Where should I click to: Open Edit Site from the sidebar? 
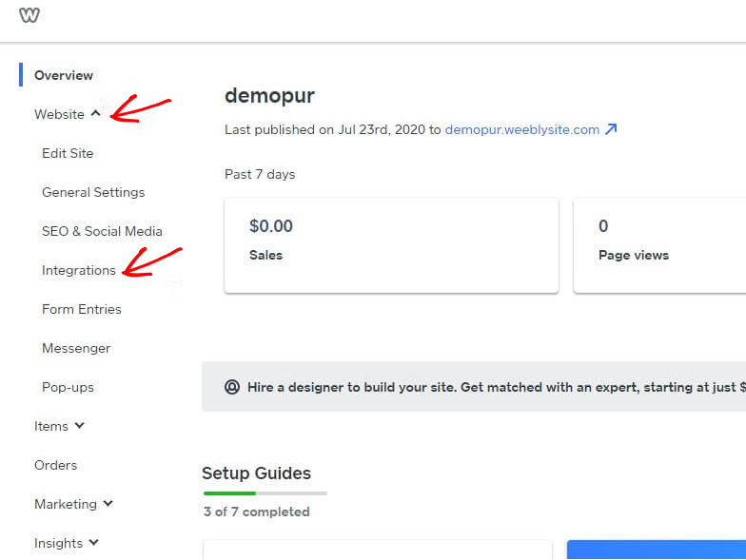(68, 153)
